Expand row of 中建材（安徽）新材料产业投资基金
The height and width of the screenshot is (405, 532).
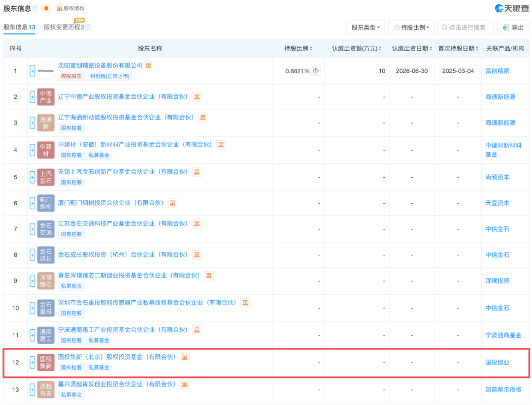point(32,150)
